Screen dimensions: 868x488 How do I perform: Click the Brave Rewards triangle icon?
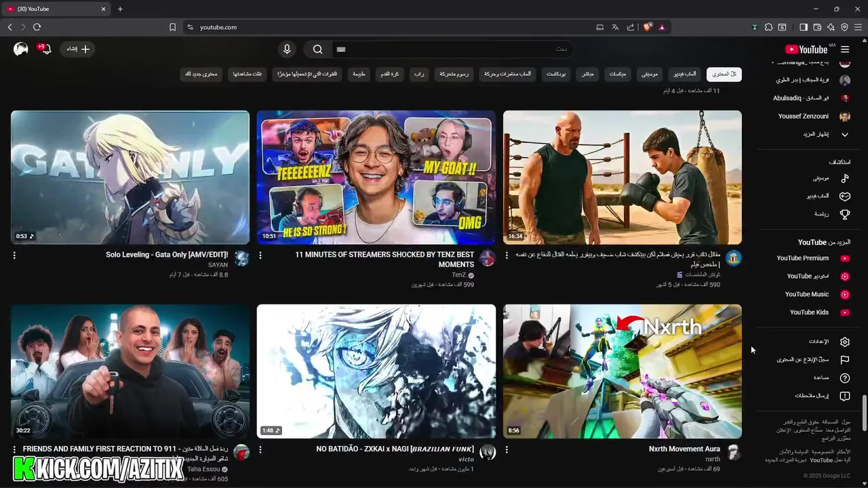662,27
